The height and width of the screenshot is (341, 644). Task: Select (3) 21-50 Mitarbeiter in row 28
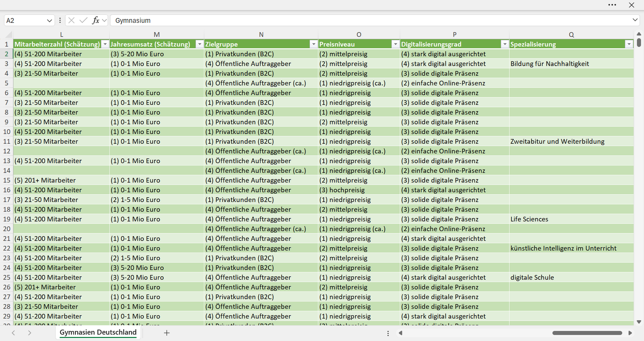point(62,307)
